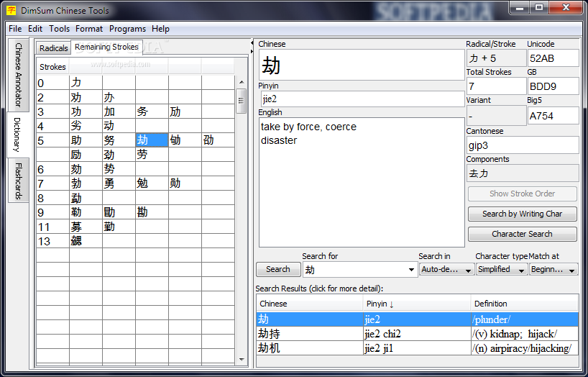Open the Programs menu
The height and width of the screenshot is (377, 588).
point(127,29)
